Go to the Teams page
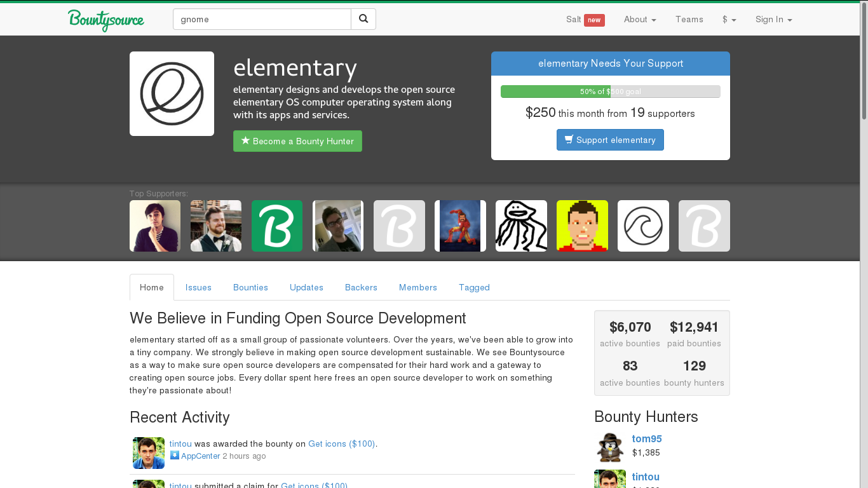 click(x=689, y=19)
